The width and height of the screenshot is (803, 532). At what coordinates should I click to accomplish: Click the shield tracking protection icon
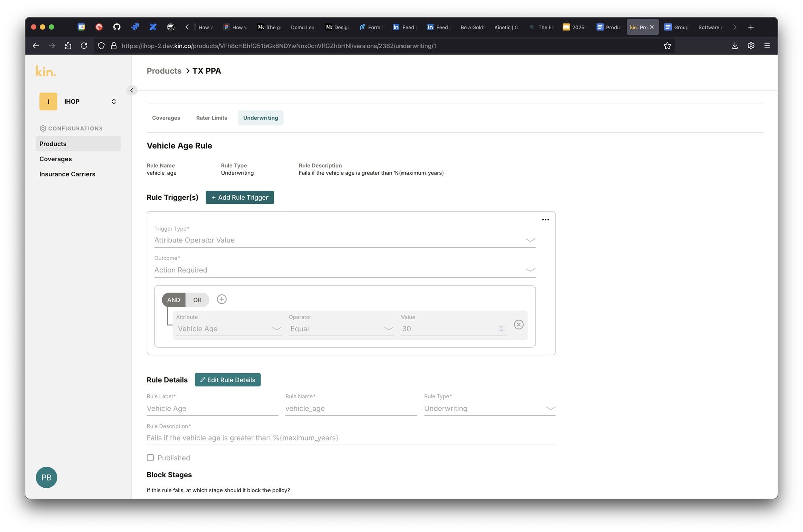click(101, 46)
